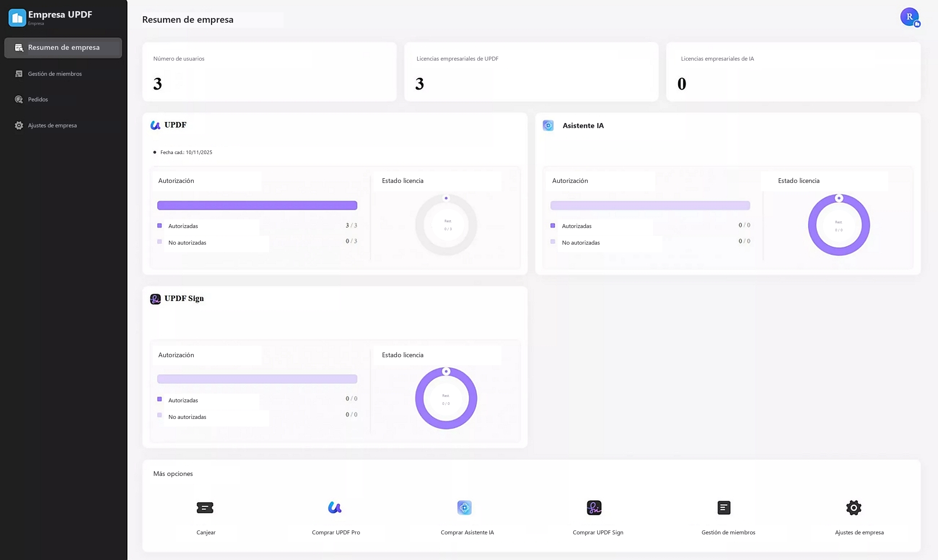
Task: Click the Número de usuarios card
Action: (269, 72)
